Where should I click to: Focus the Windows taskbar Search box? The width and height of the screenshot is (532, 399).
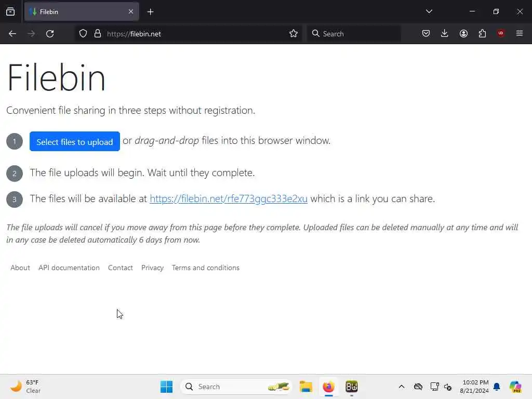point(236,387)
